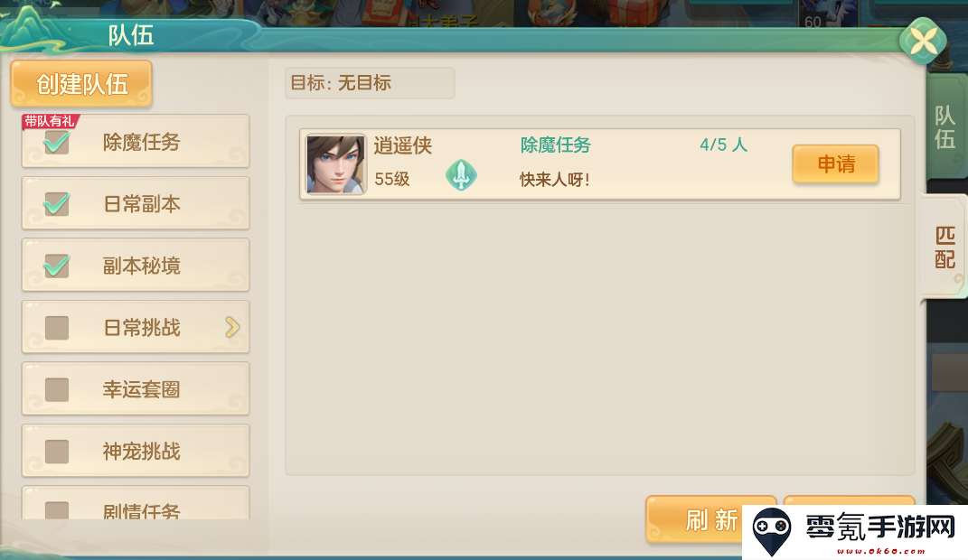This screenshot has height=560, width=968.
Task: Click 申请 to join 逍遥侠's team
Action: point(836,164)
